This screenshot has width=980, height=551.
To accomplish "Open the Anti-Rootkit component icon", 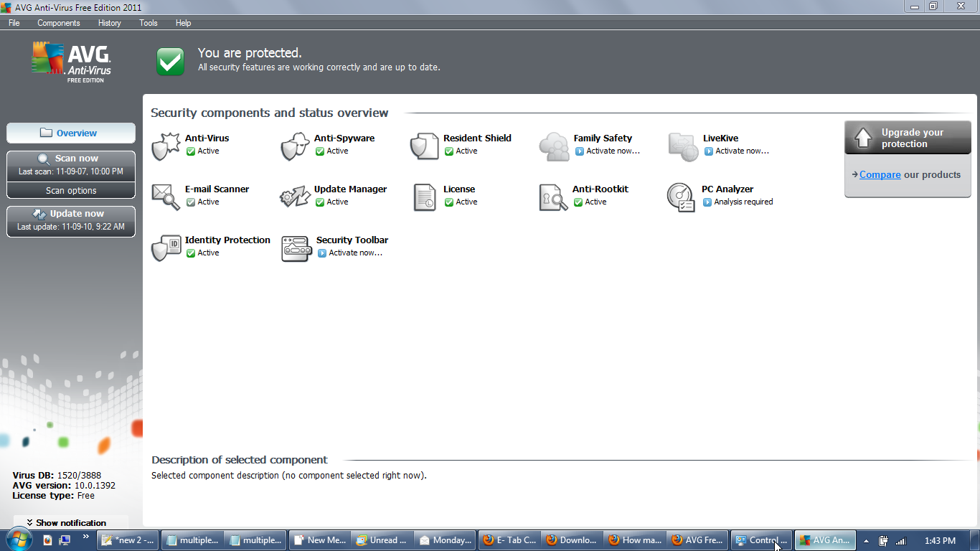I will point(553,197).
